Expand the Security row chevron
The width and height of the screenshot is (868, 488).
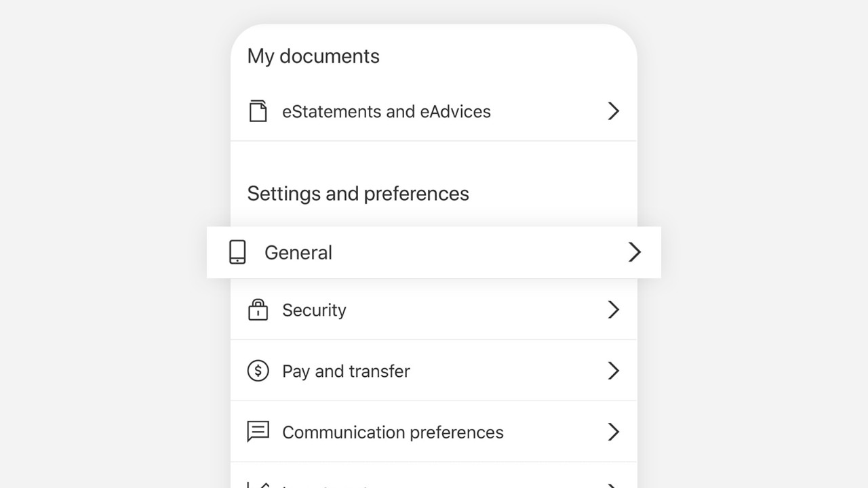(613, 310)
